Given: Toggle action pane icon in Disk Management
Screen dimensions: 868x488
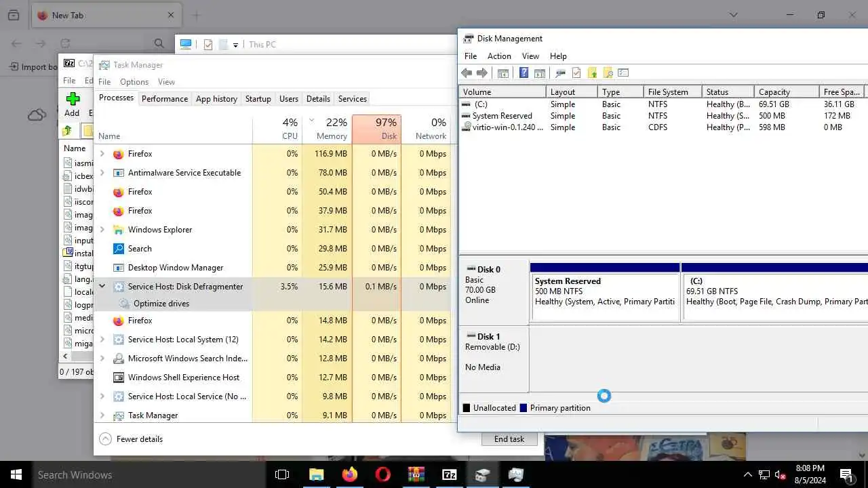Looking at the screenshot, I should click(x=540, y=73).
